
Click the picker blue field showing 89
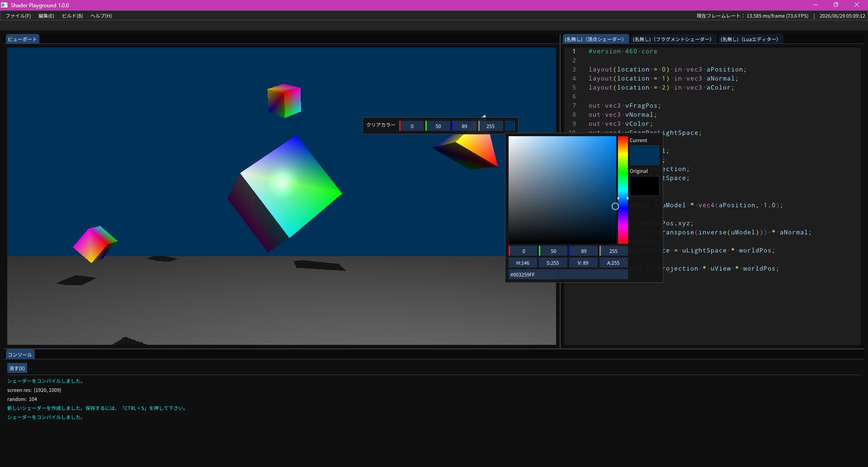[x=584, y=251]
